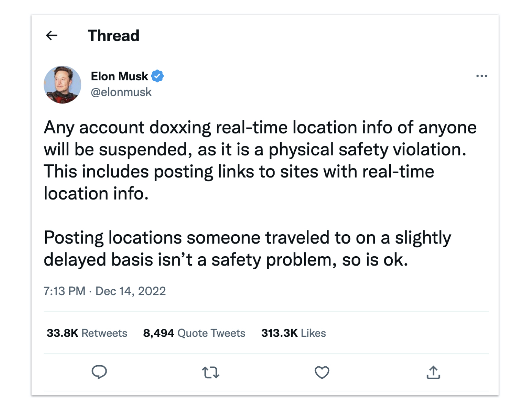Click the @elonmusk handle

121,92
